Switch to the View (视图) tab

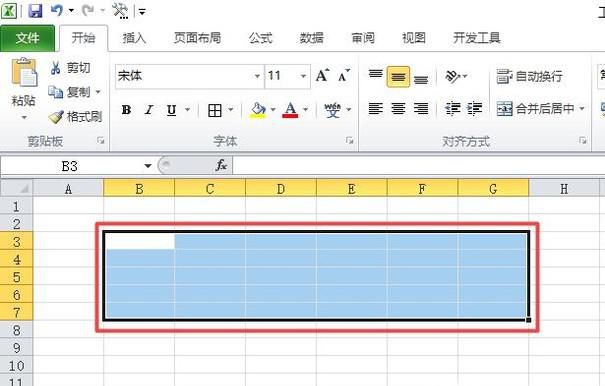click(x=414, y=38)
